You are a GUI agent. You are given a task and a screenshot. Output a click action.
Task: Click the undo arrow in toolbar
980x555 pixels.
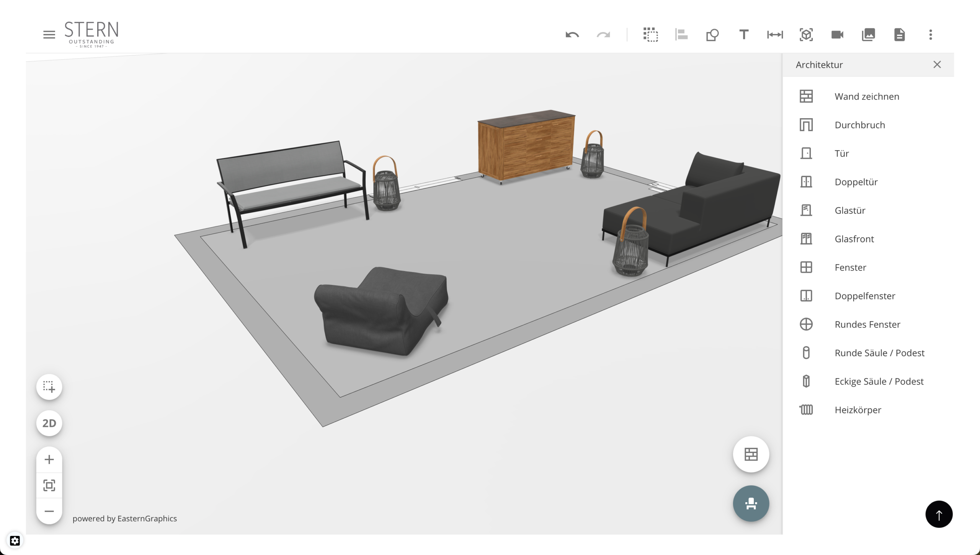tap(572, 35)
